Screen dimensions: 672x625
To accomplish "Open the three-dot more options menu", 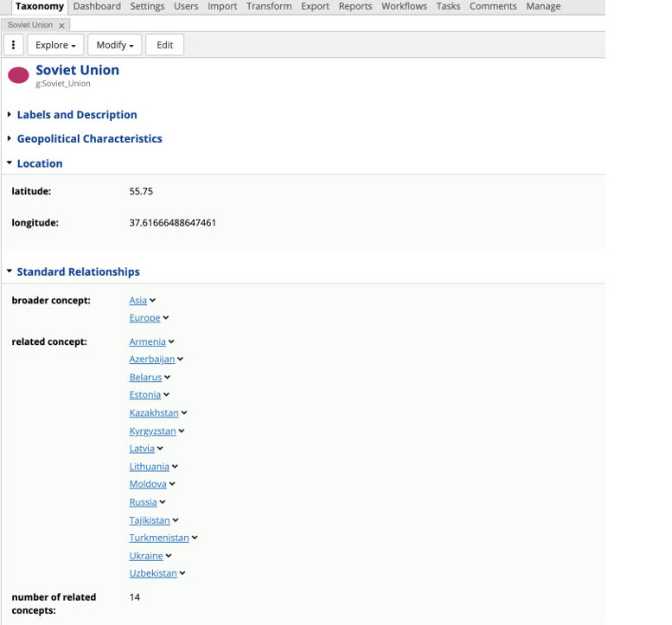I will [x=13, y=45].
